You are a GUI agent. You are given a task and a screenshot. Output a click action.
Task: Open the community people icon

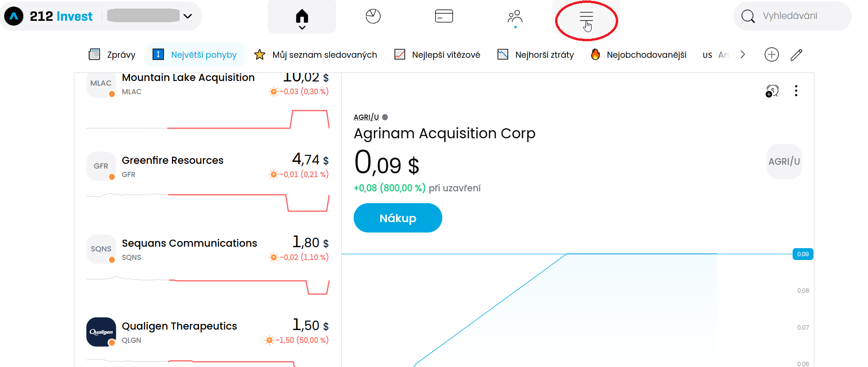pyautogui.click(x=515, y=17)
